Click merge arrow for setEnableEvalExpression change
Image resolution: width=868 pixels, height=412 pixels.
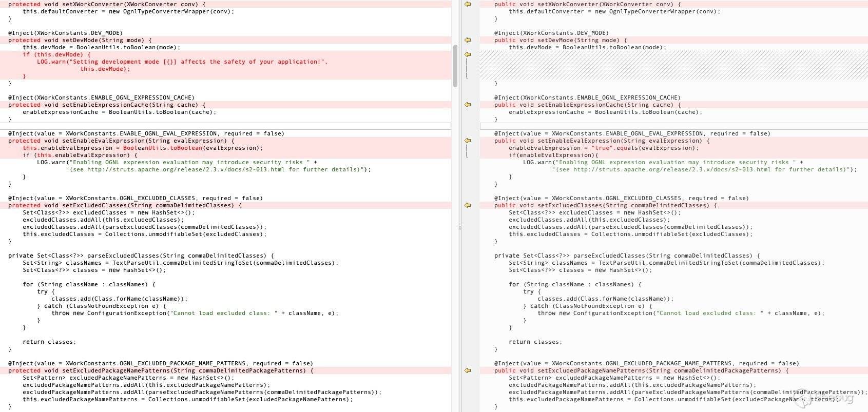468,141
